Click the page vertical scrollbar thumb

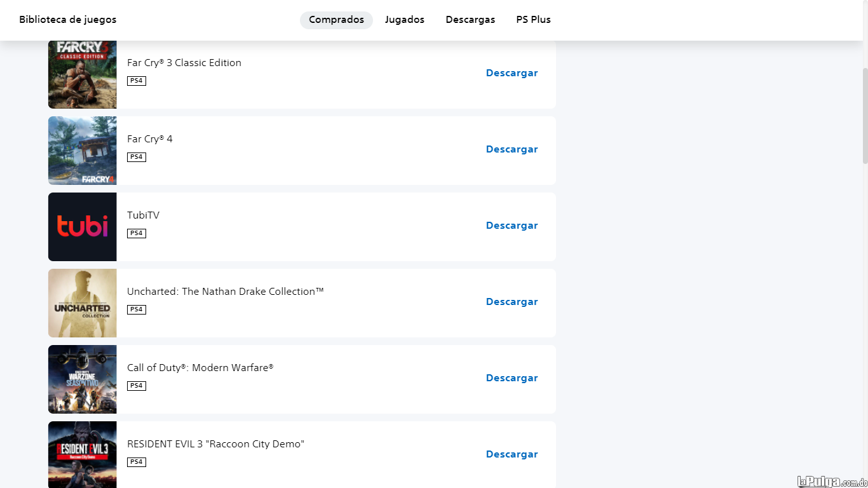pyautogui.click(x=865, y=116)
